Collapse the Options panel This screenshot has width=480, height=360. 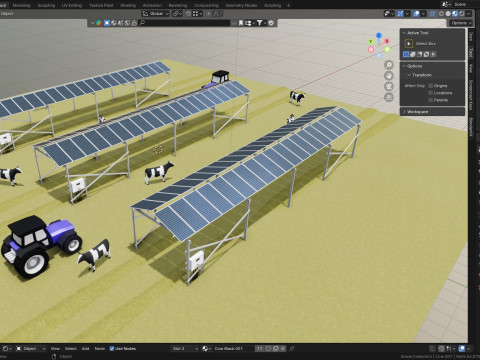[404, 66]
